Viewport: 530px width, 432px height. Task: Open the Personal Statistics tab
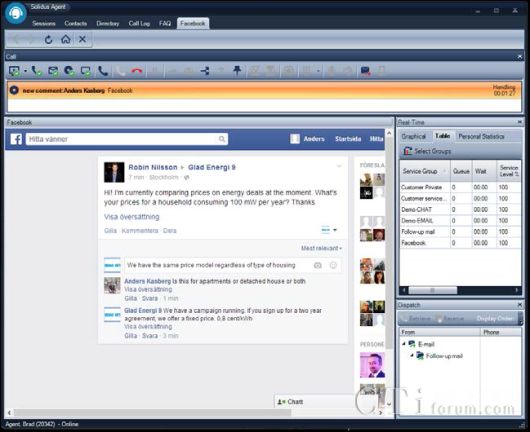[x=481, y=136]
